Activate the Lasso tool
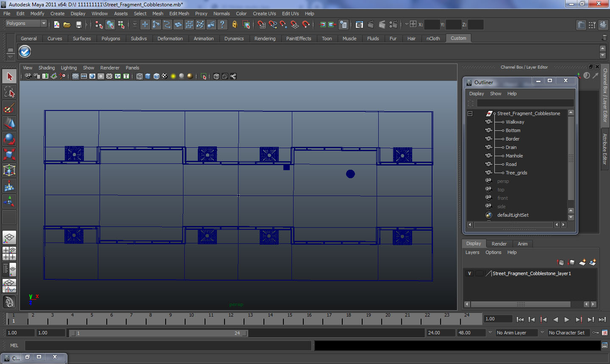 point(9,92)
